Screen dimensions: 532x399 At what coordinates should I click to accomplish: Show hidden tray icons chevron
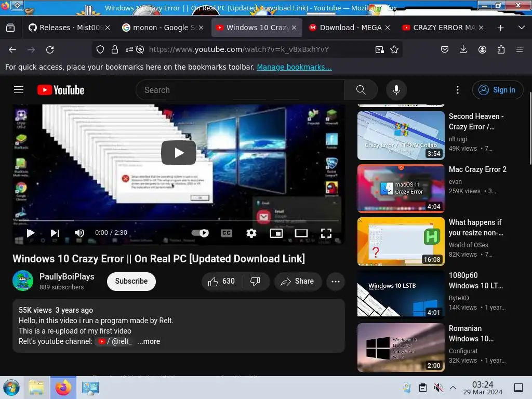click(x=453, y=388)
